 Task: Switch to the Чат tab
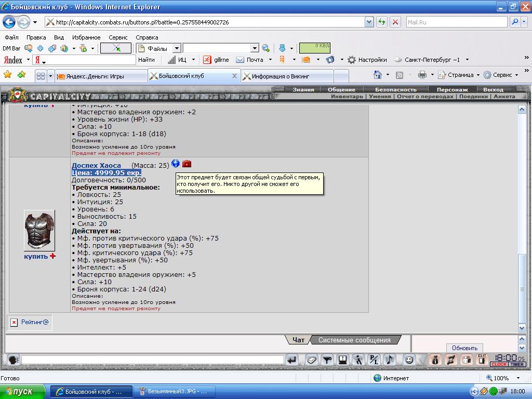point(298,340)
